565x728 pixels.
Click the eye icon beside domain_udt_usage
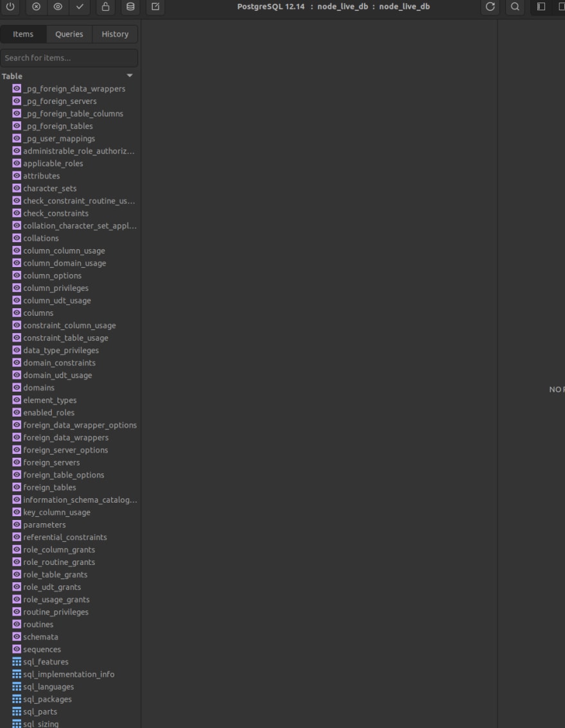pos(17,375)
